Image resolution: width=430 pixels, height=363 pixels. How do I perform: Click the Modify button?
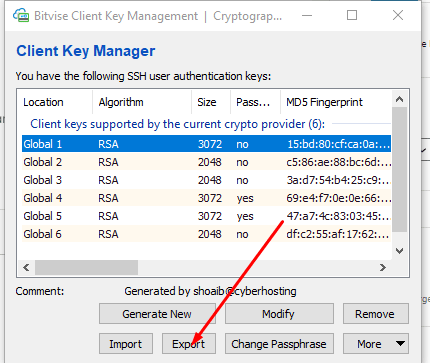[x=279, y=314]
